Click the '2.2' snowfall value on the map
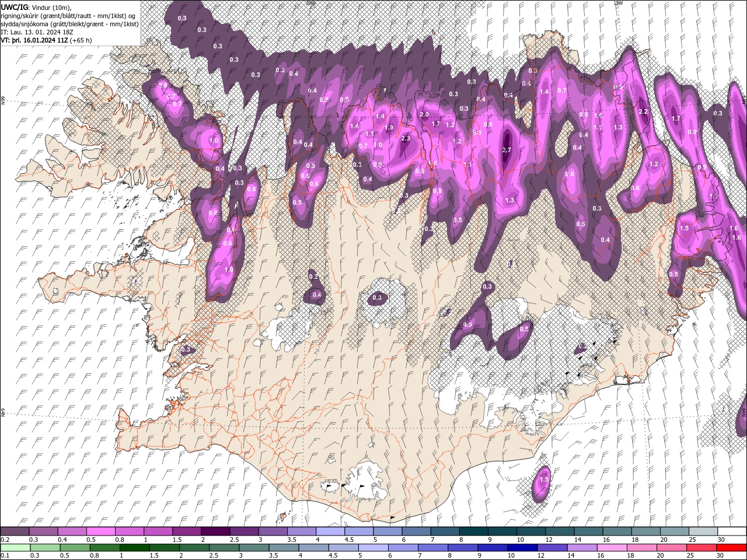The image size is (747, 560). click(644, 111)
